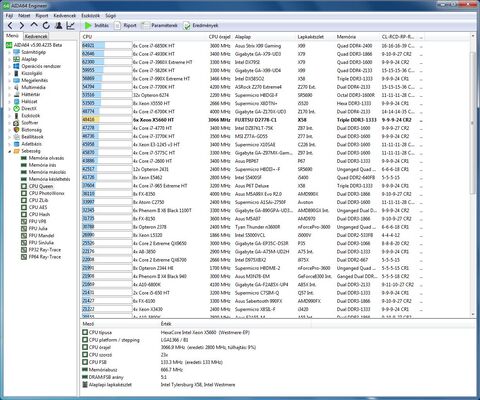
Task: Sort by the CPU órajel column header
Action: pos(219,37)
